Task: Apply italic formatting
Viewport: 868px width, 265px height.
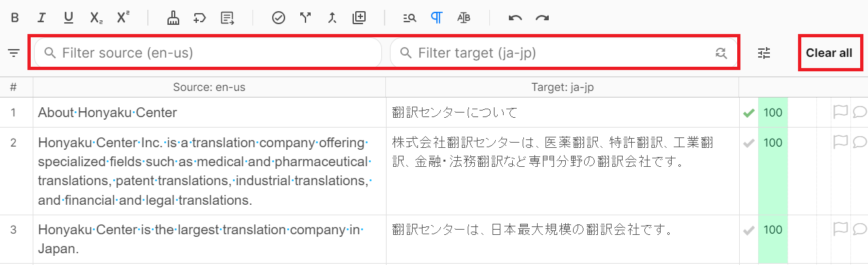Action: click(41, 18)
